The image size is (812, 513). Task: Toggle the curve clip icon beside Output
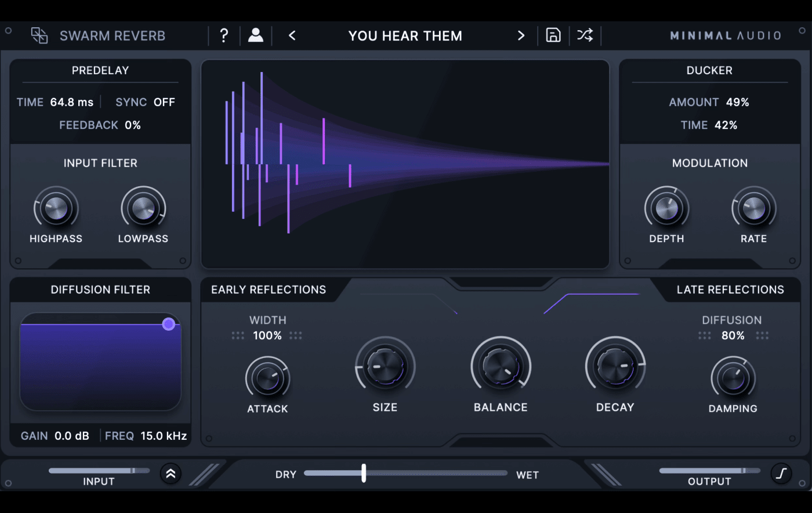pos(781,474)
